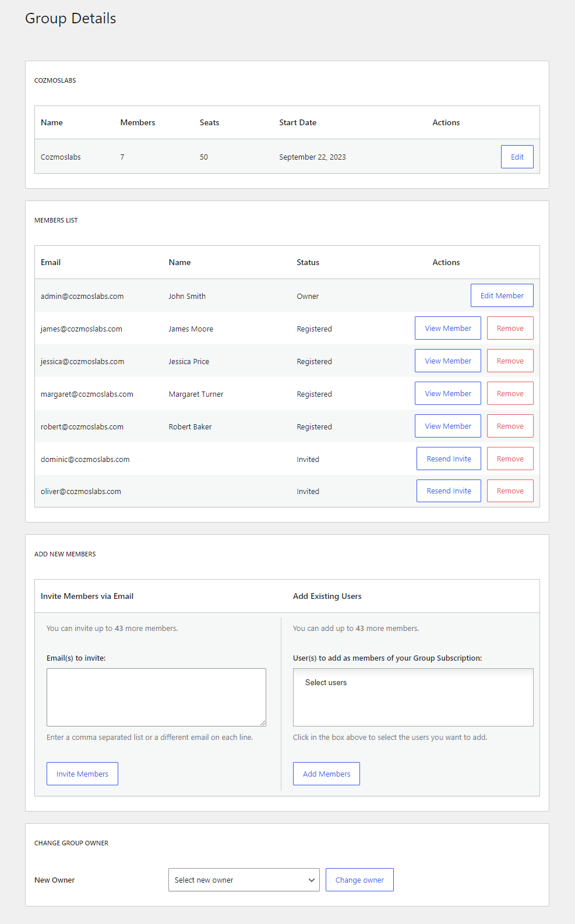Viewport: 575px width, 924px height.
Task: View member James Moore
Action: tap(447, 328)
